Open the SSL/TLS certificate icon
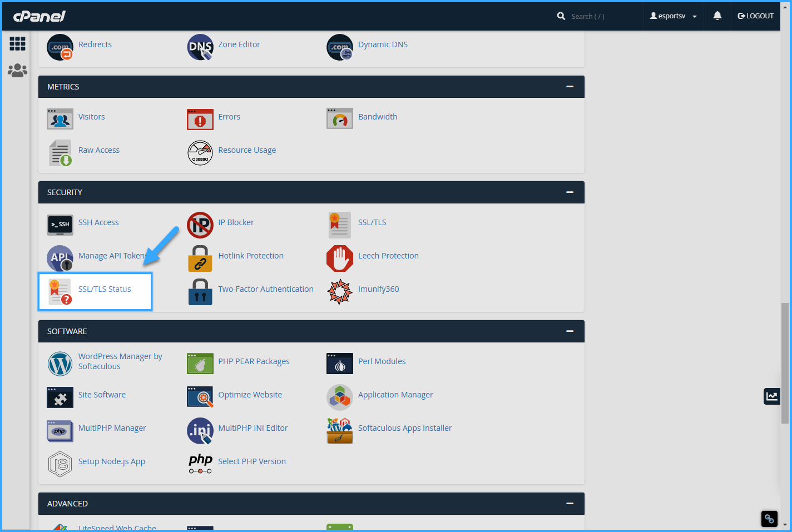This screenshot has height=532, width=792. click(x=340, y=225)
